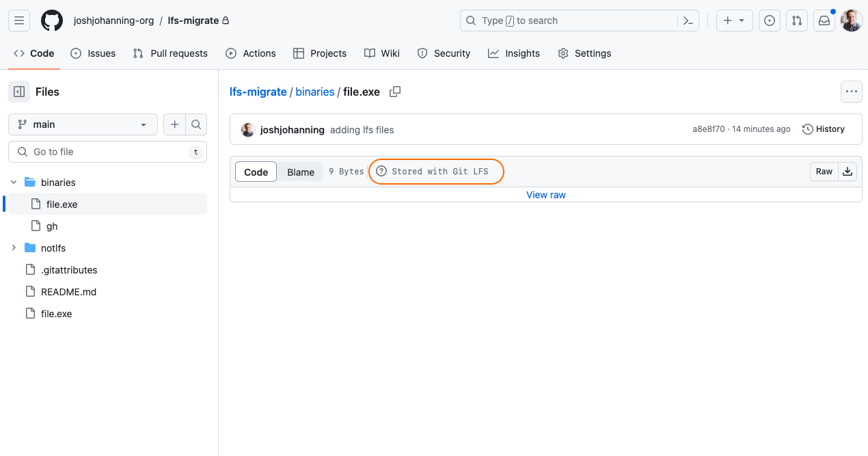Expand the notlfs folder
This screenshot has height=456, width=868.
tap(14, 248)
